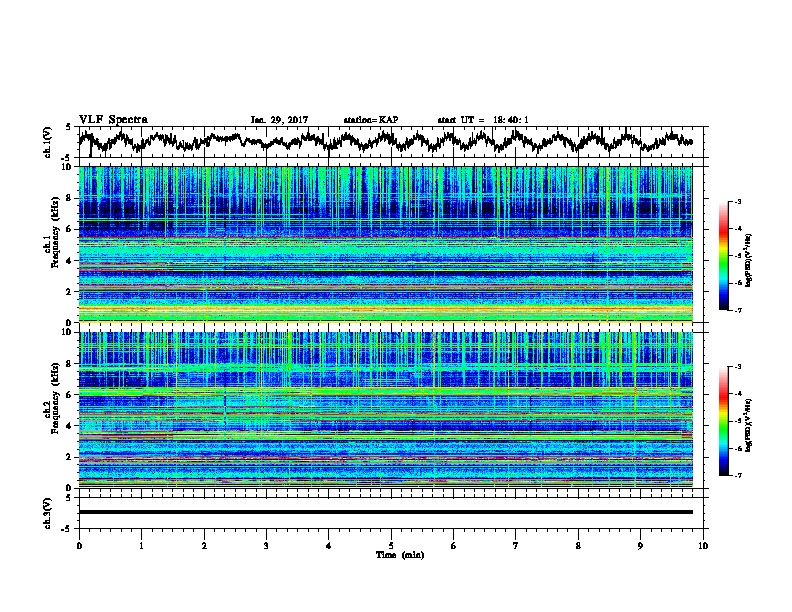Click the "-7" tick on ch.2 colorbar
This screenshot has height=612, width=792.
coord(738,475)
